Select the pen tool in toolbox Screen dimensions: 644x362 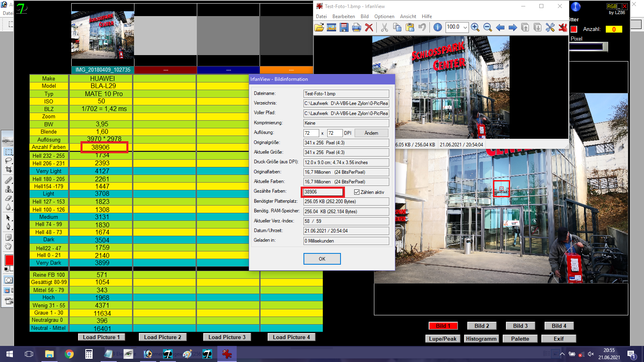pyautogui.click(x=8, y=227)
